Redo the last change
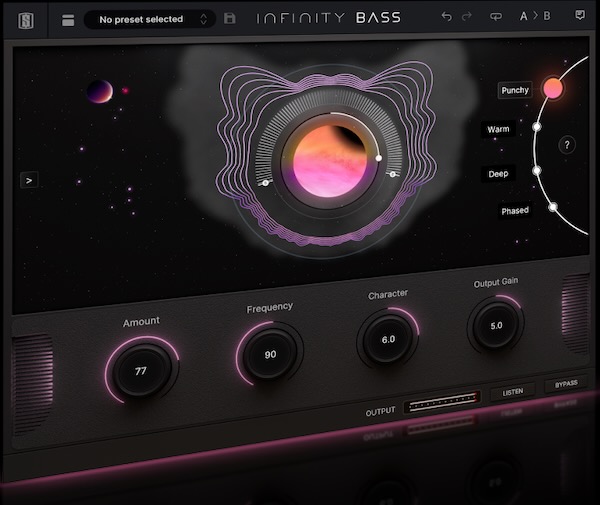The width and height of the screenshot is (600, 505). point(466,16)
